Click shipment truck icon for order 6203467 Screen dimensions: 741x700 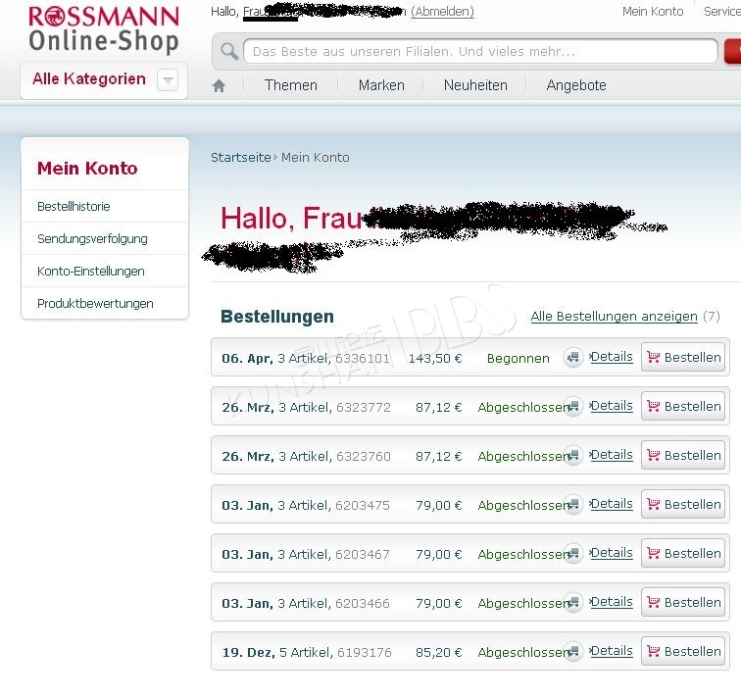[x=572, y=554]
